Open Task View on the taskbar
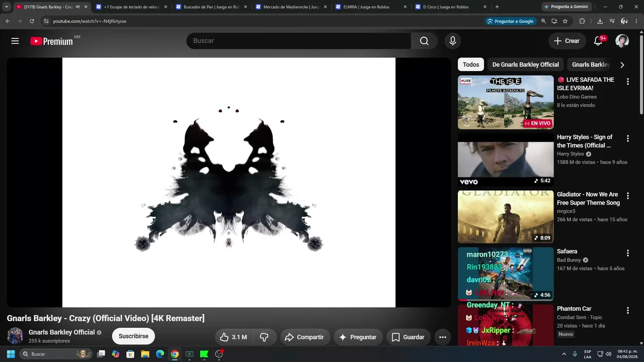Viewport: 644px width, 362px height. [x=101, y=354]
